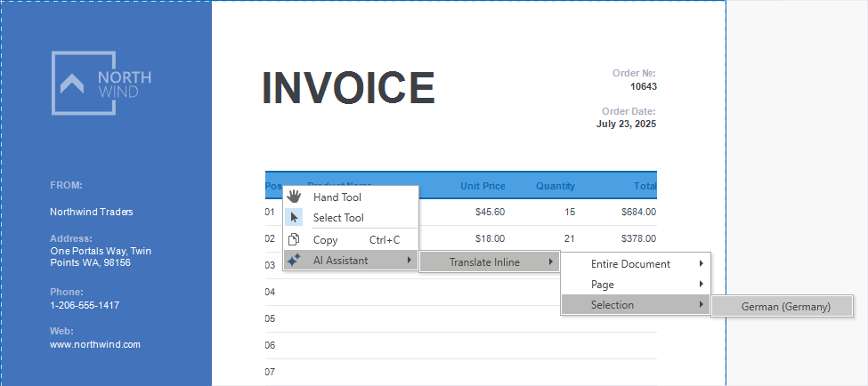Expand the Translate Inline submenu arrow

tap(550, 261)
